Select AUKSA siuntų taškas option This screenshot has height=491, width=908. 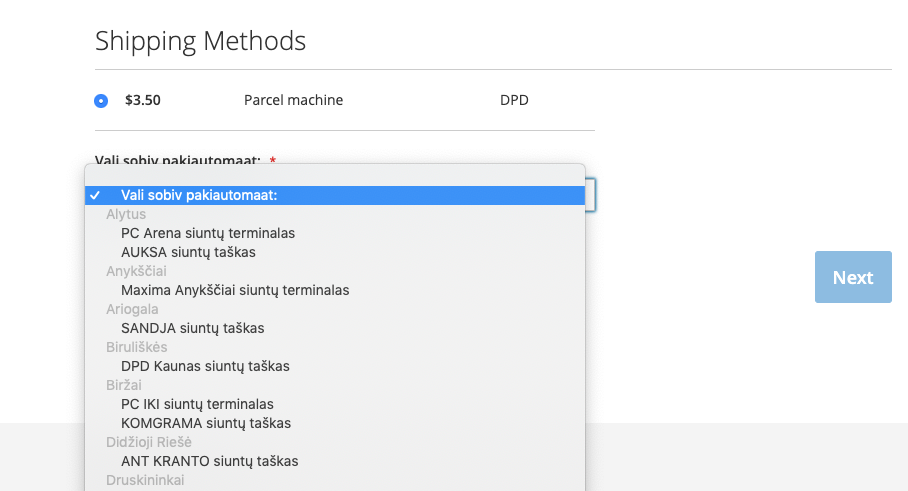coord(335,252)
